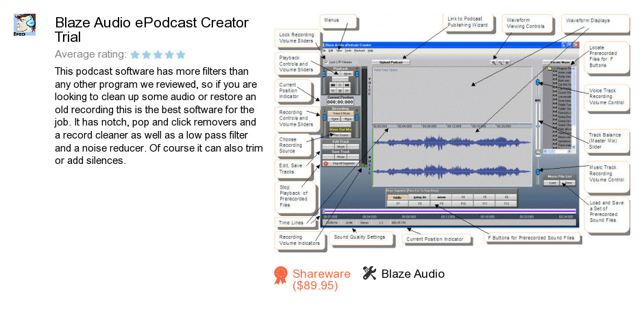Open the Edit menu in the menu bar
Viewport: 644px width, 310px height.
(331, 51)
